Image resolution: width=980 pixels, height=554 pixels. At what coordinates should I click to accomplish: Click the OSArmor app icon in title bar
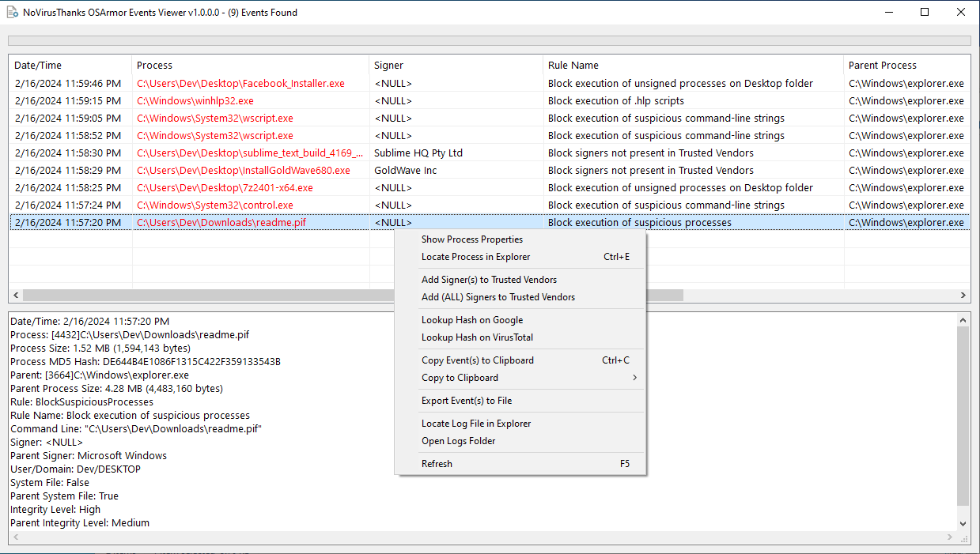click(x=12, y=13)
